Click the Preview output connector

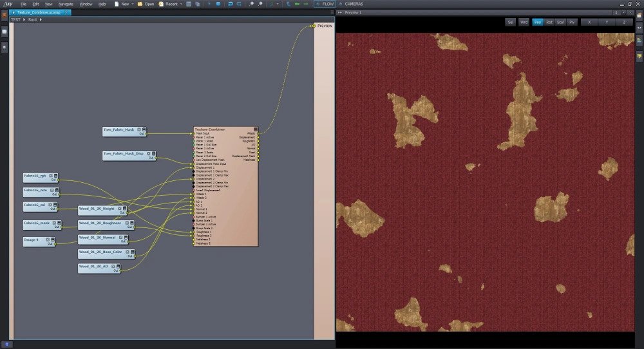click(314, 26)
